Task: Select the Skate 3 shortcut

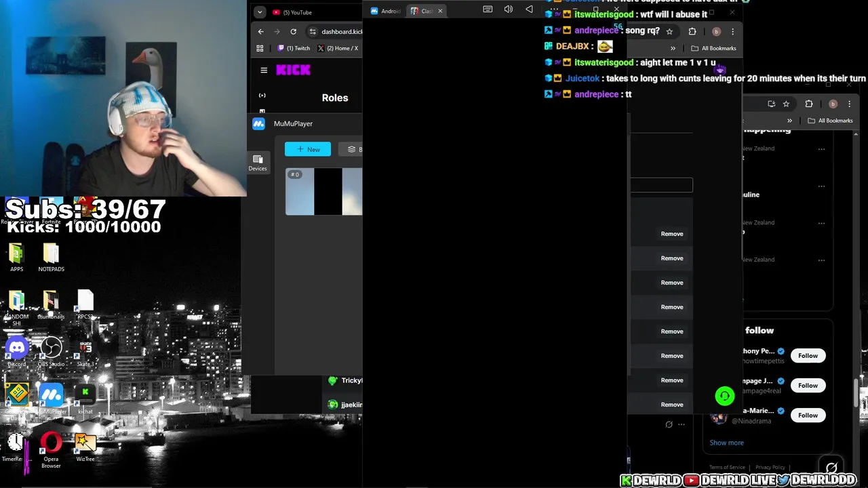Action: point(85,352)
